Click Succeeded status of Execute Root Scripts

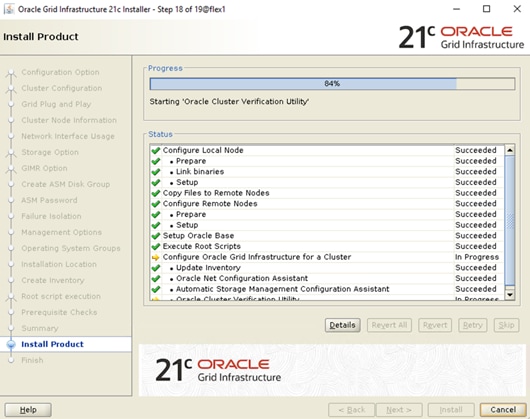pos(476,246)
